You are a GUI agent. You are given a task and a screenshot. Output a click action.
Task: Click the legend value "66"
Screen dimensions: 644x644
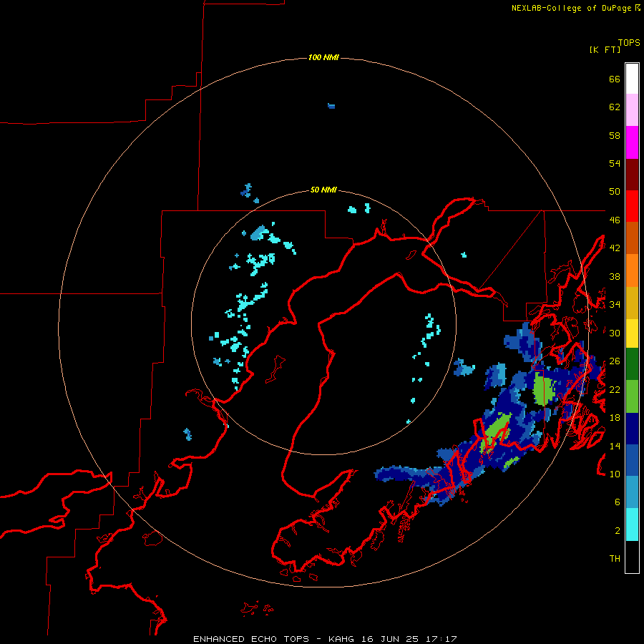615,79
